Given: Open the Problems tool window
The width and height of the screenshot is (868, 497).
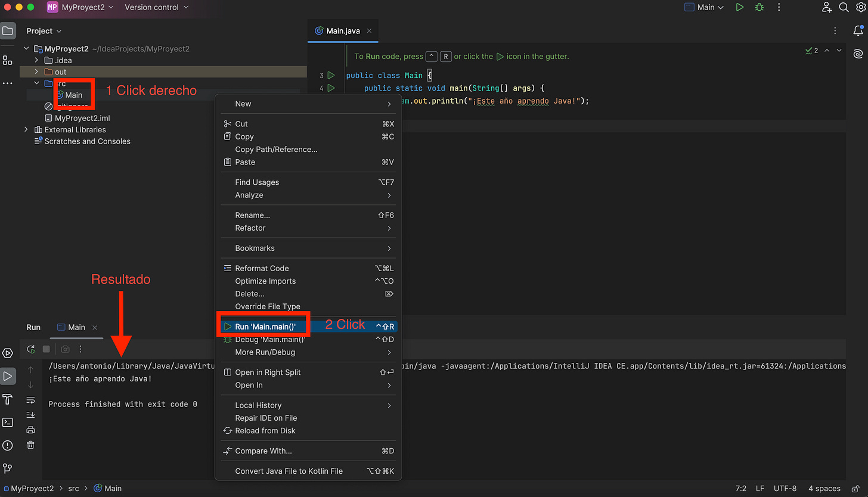Looking at the screenshot, I should 8,445.
